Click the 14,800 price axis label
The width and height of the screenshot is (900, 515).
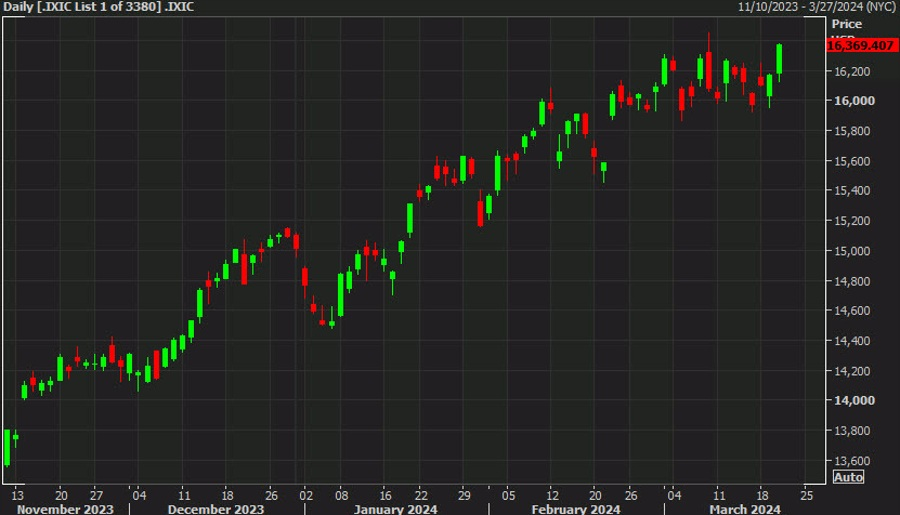pos(852,281)
